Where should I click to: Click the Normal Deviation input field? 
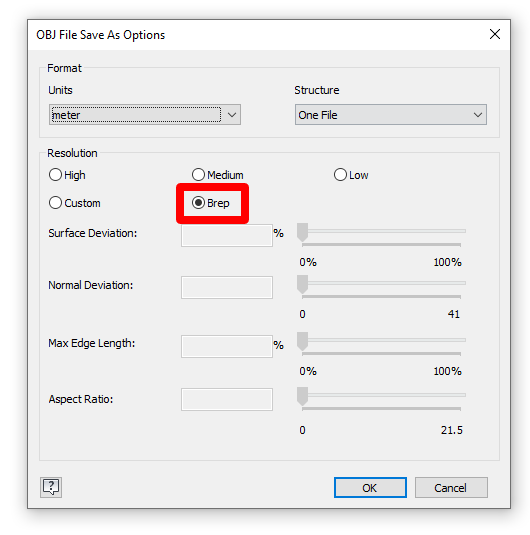(x=227, y=287)
